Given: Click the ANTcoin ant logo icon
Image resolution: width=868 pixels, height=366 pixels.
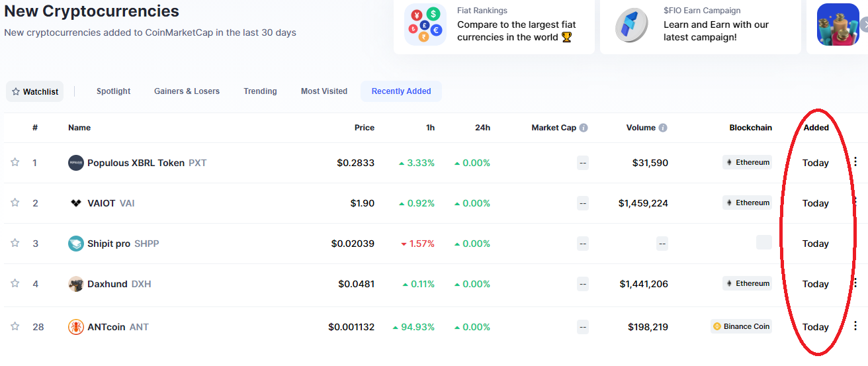Looking at the screenshot, I should [76, 327].
